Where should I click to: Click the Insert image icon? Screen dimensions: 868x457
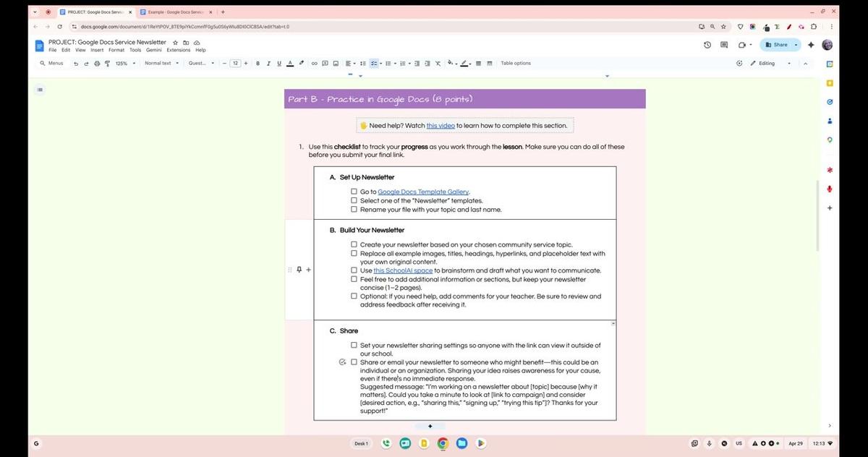point(336,64)
